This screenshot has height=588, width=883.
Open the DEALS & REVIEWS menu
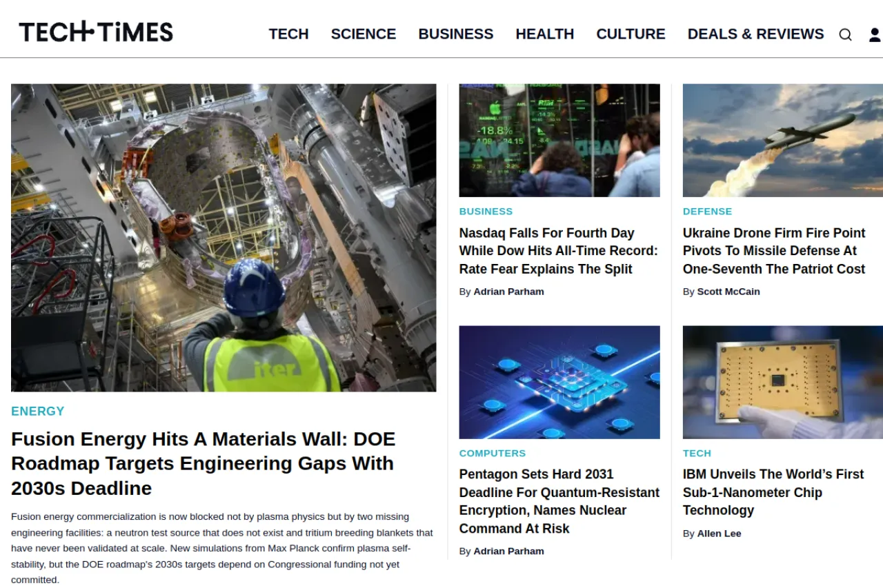point(755,34)
